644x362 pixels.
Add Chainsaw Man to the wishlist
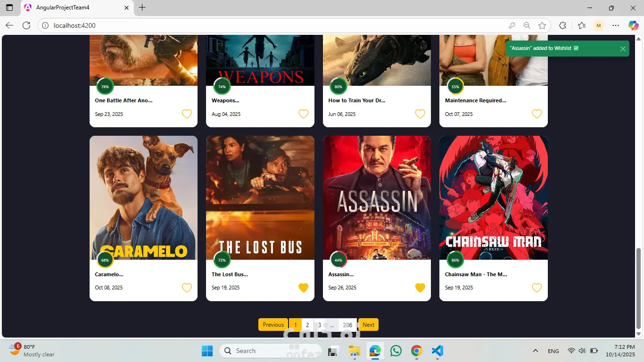click(537, 288)
